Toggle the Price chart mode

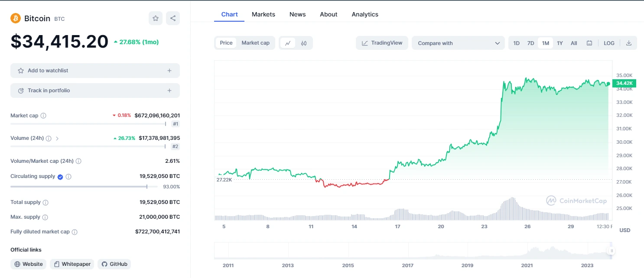tap(226, 43)
